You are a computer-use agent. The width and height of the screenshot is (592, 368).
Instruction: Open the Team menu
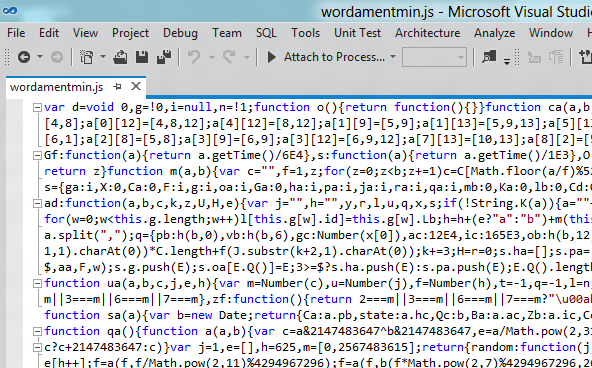(227, 33)
